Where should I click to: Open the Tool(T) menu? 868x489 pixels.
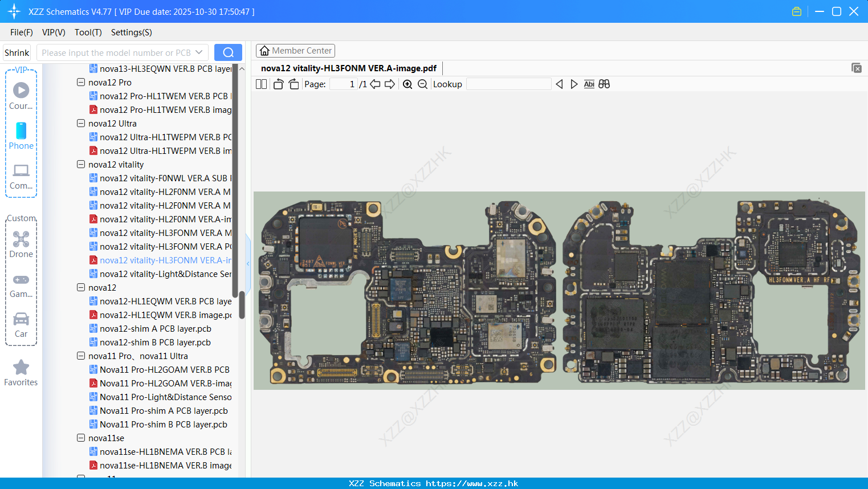(x=88, y=32)
